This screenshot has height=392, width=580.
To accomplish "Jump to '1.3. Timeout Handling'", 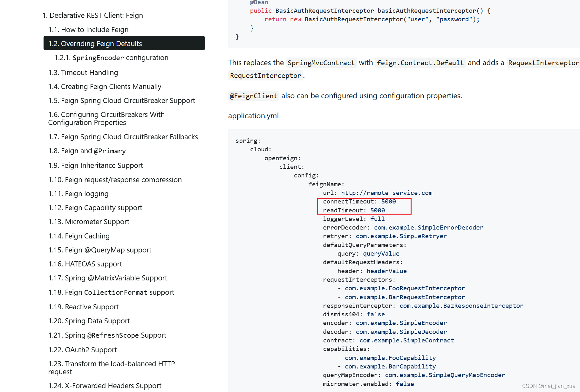I will (83, 72).
